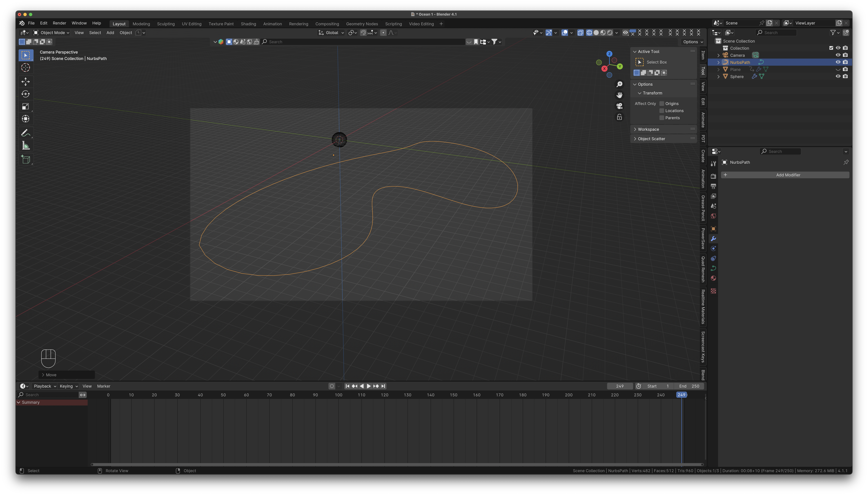Image resolution: width=868 pixels, height=495 pixels.
Task: Open the Material properties tab icon
Action: [713, 278]
